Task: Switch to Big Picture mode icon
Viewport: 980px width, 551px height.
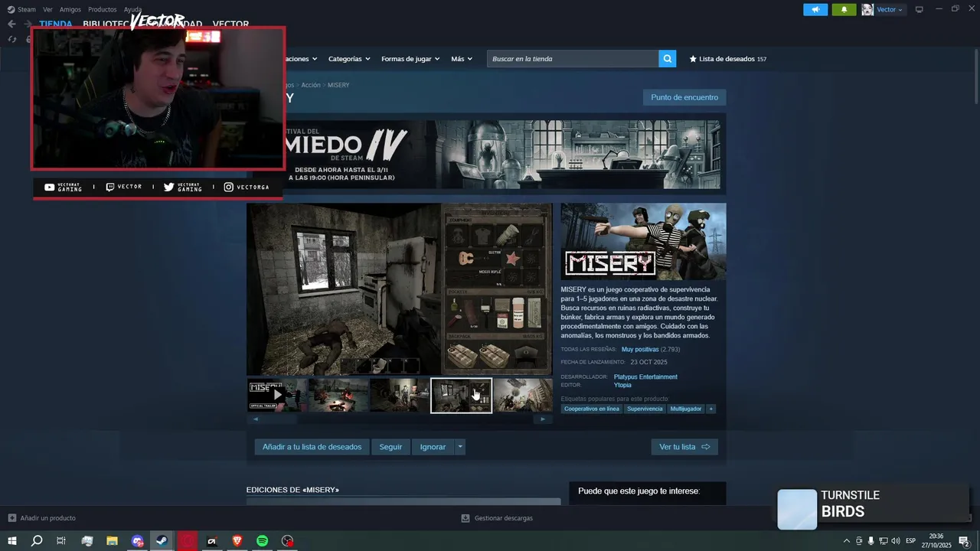Action: (x=920, y=9)
